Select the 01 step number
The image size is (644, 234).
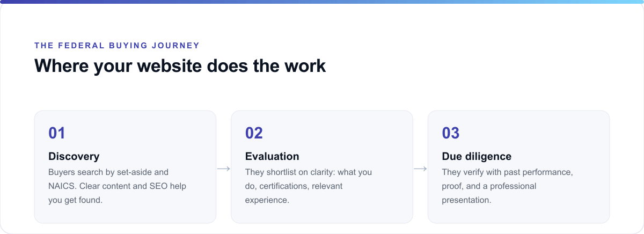click(57, 133)
